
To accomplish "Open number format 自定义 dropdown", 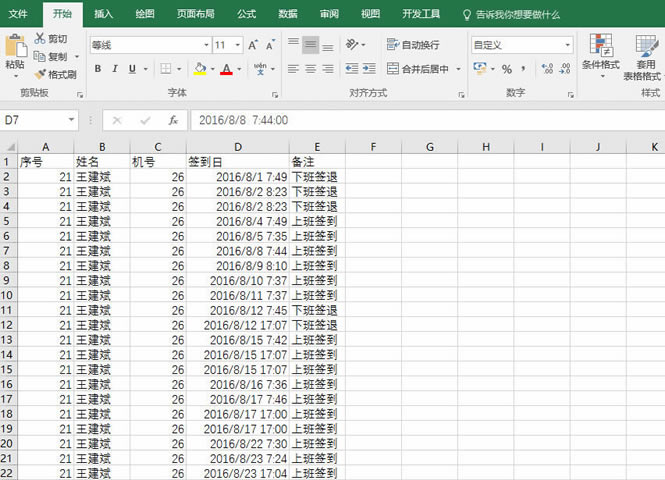I will tap(567, 45).
